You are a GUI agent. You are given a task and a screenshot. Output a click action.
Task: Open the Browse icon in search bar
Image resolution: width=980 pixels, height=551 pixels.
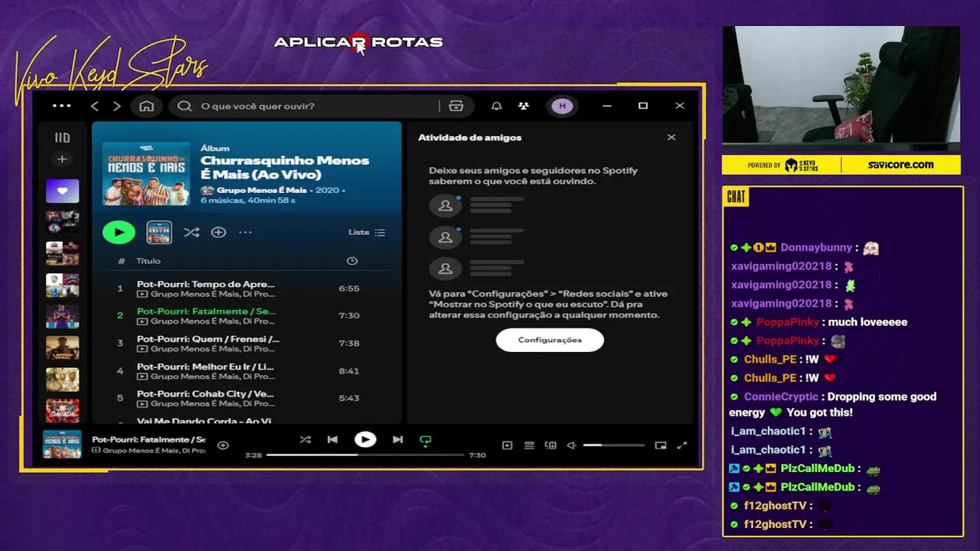tap(456, 106)
